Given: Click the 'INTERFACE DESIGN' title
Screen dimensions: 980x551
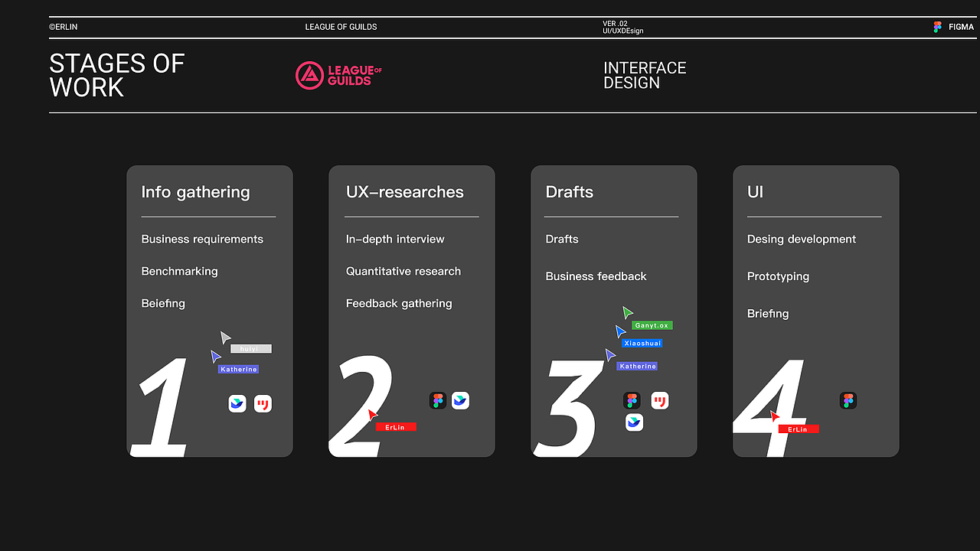Looking at the screenshot, I should coord(645,75).
